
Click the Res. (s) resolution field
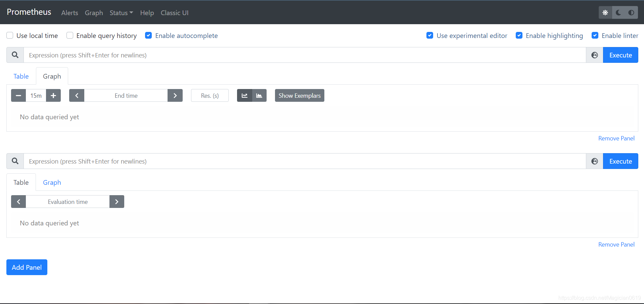(210, 95)
